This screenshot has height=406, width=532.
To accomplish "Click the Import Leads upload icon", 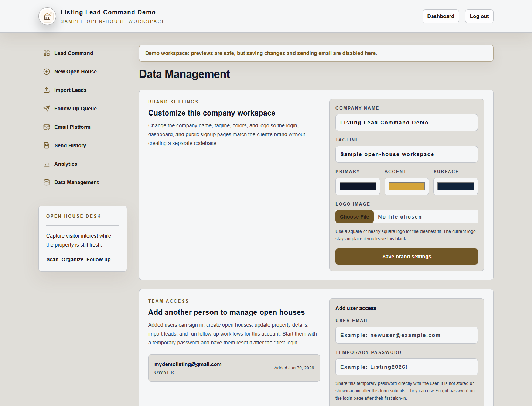I will [x=47, y=90].
